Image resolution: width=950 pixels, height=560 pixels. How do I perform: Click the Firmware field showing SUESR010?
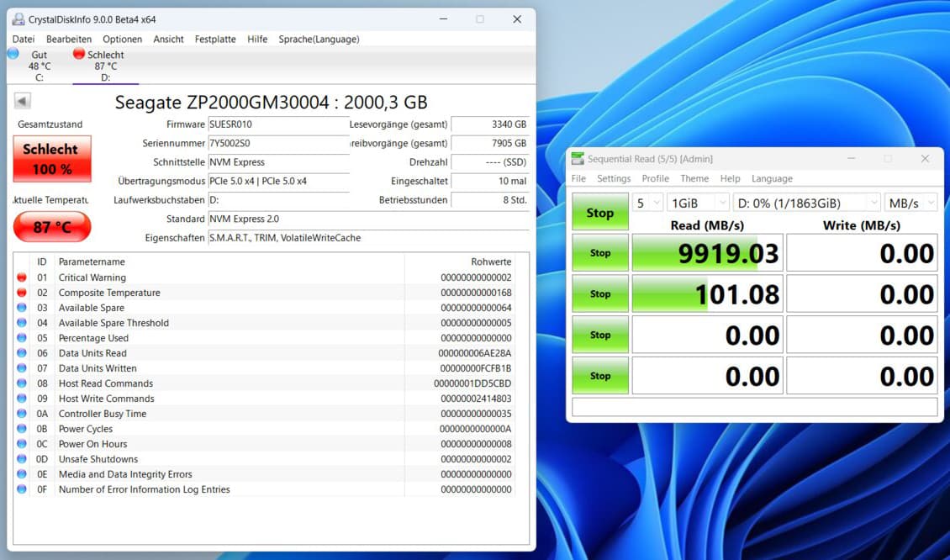279,124
